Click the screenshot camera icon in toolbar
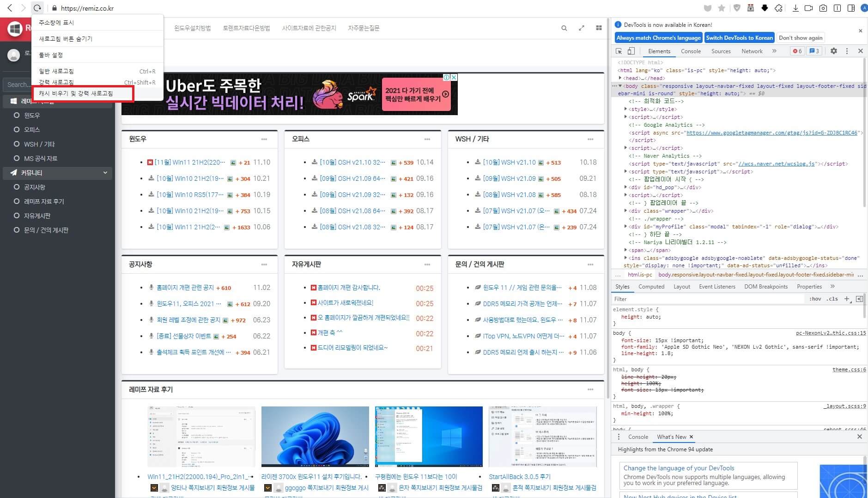 [823, 8]
